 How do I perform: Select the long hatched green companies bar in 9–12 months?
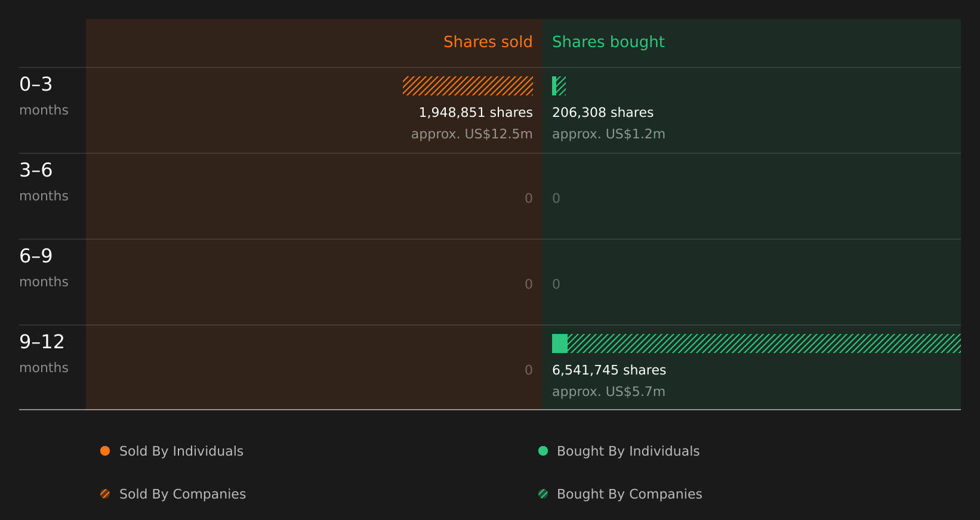(764, 343)
